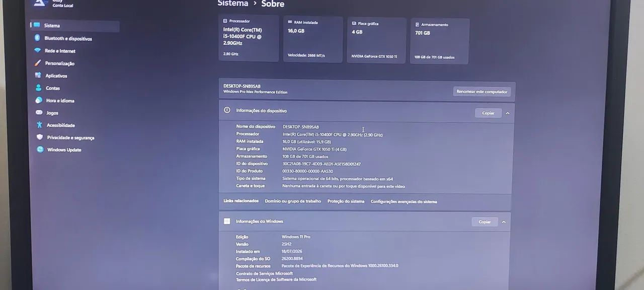Open the Proteção do sistema link
The height and width of the screenshot is (290, 644).
pyautogui.click(x=346, y=201)
